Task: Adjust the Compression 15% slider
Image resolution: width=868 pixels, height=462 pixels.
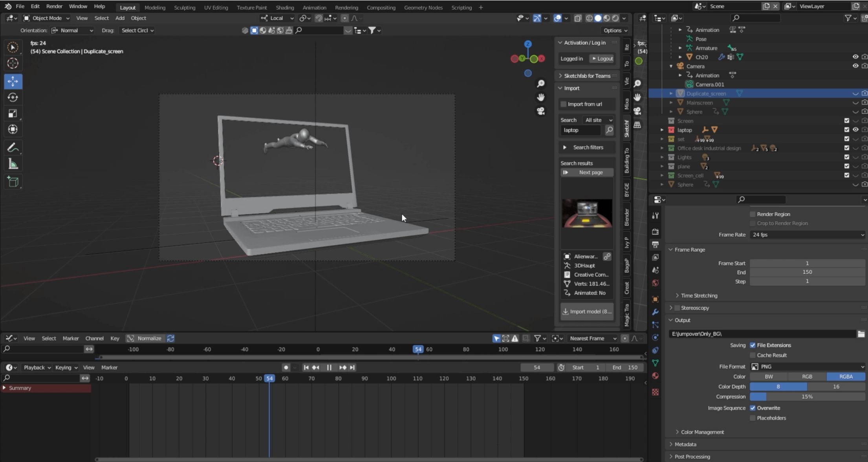Action: pos(807,397)
